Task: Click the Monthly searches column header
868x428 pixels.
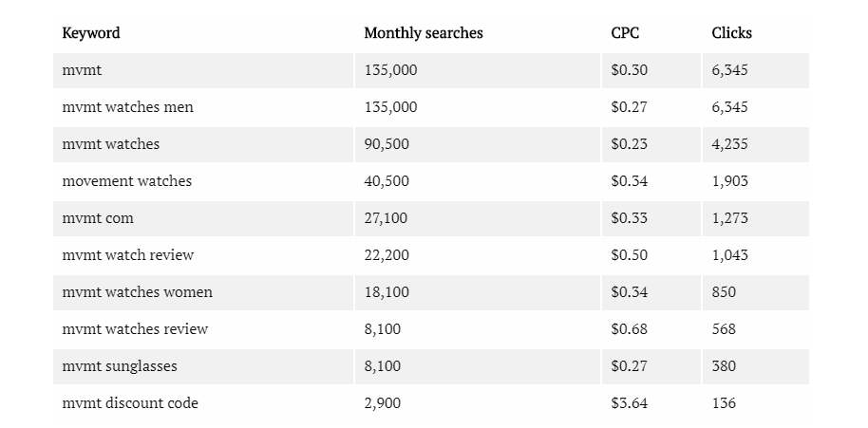Action: (424, 33)
